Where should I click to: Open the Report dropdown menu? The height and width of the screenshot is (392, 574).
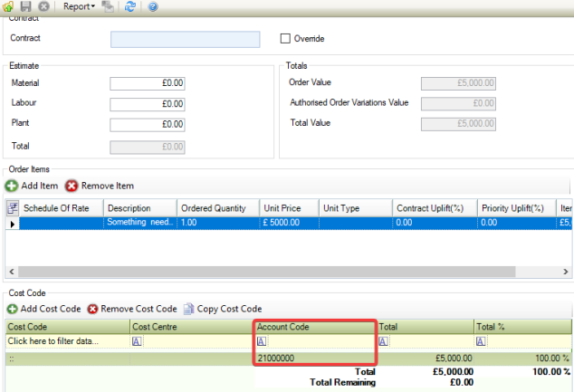point(79,6)
